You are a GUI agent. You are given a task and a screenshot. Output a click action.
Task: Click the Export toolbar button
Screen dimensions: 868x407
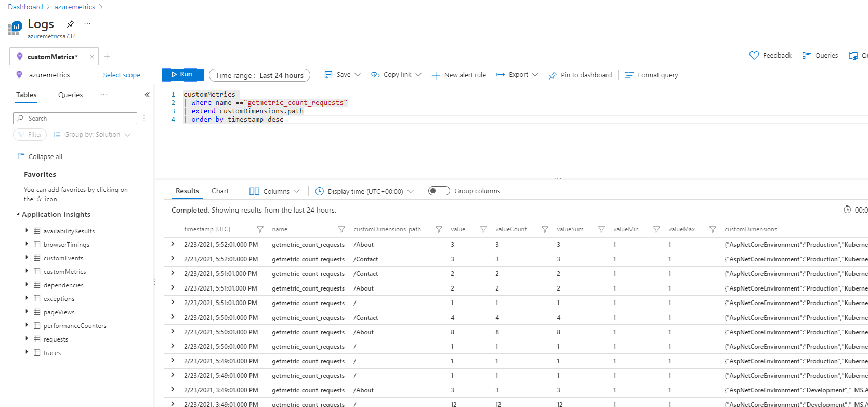click(x=512, y=75)
